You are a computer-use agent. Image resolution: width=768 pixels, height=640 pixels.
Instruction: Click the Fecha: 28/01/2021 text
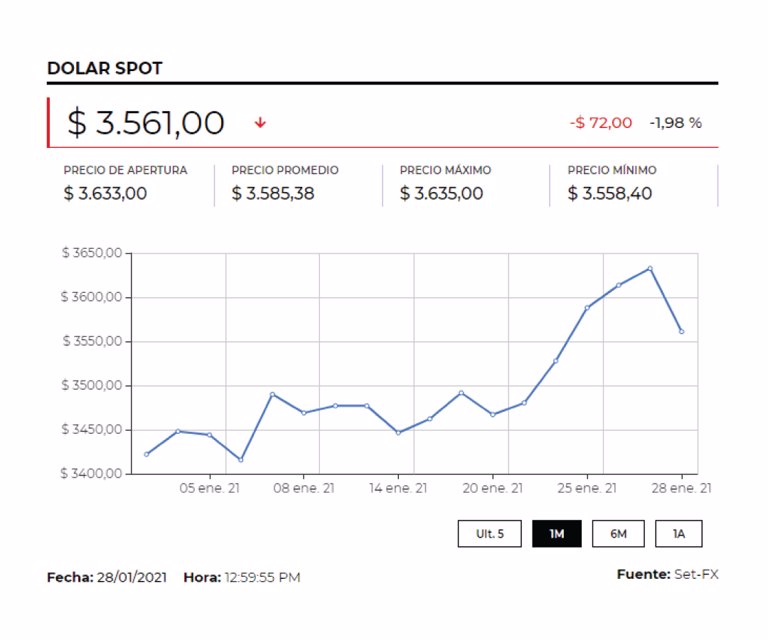pos(107,577)
